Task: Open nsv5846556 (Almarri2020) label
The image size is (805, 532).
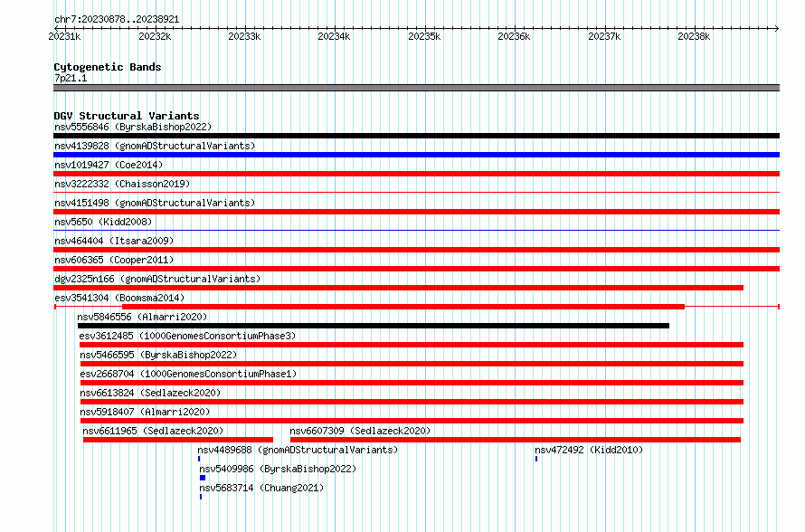Action: click(142, 317)
